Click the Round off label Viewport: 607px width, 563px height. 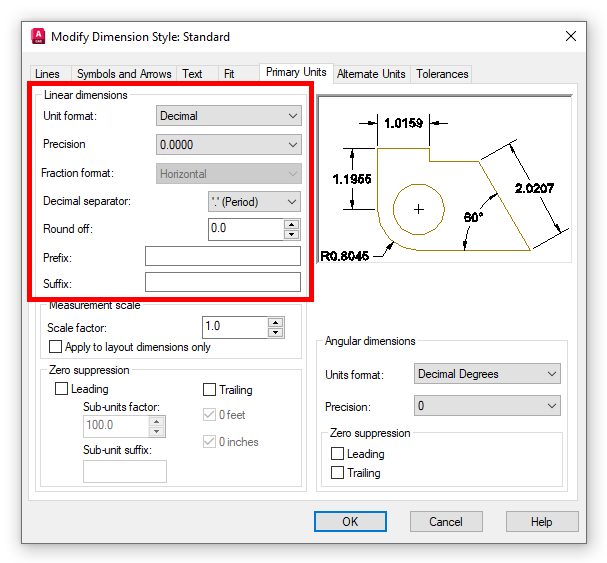coord(68,229)
